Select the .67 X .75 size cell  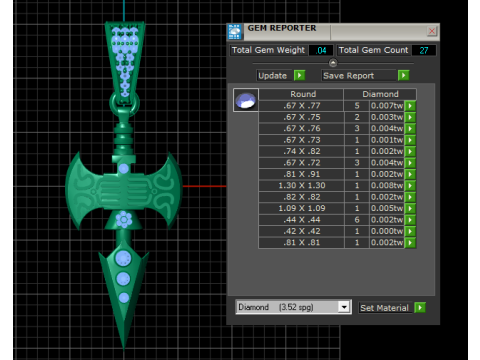tap(301, 117)
